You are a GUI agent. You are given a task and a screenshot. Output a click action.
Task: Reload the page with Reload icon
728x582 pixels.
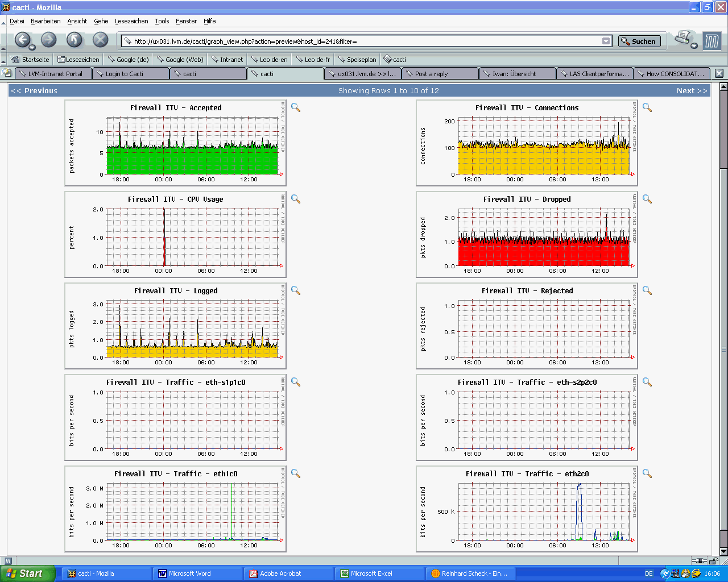click(x=75, y=39)
